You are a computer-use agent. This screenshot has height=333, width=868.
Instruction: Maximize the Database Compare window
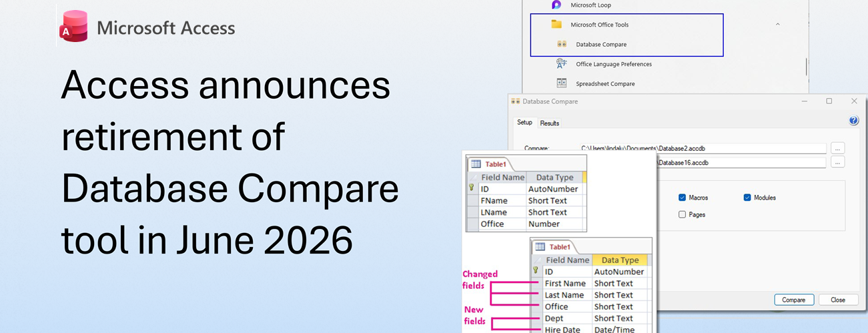point(829,101)
